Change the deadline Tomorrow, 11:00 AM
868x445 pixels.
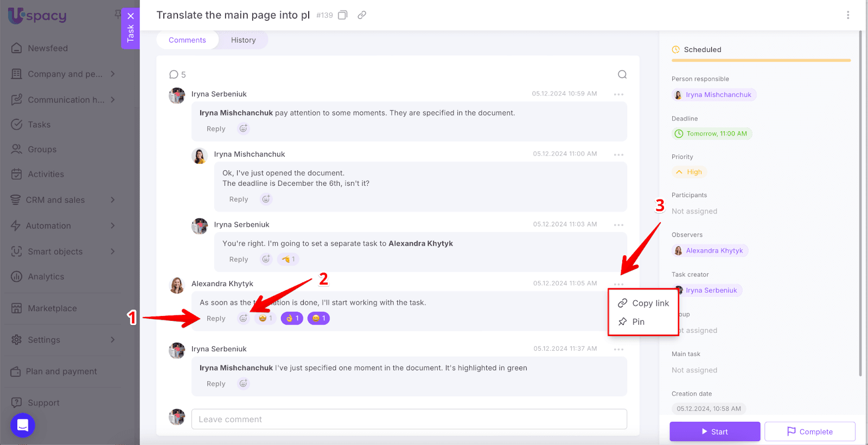click(x=712, y=134)
